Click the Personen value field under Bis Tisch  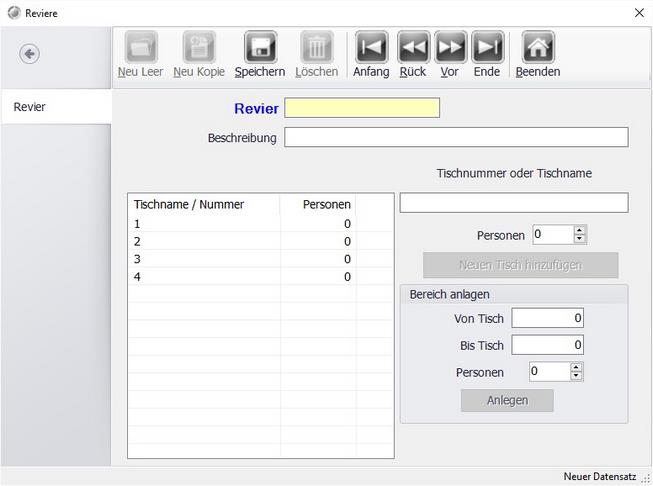(550, 371)
